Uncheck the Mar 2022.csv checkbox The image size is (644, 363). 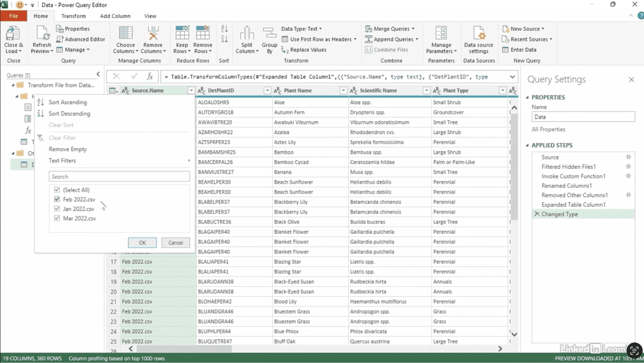click(57, 218)
